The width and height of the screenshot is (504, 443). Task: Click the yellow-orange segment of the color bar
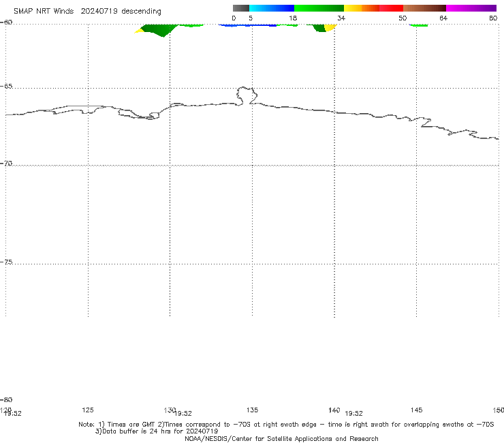tap(361, 8)
